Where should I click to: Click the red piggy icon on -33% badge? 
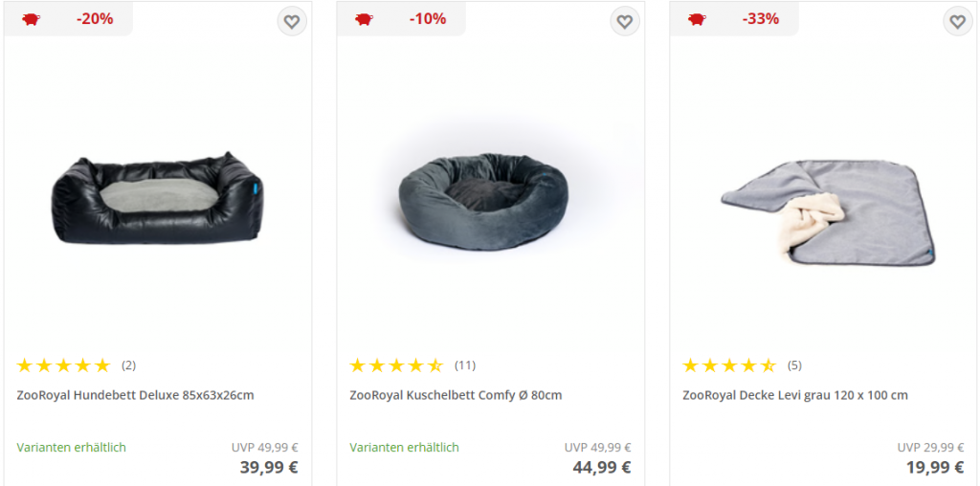click(x=697, y=19)
